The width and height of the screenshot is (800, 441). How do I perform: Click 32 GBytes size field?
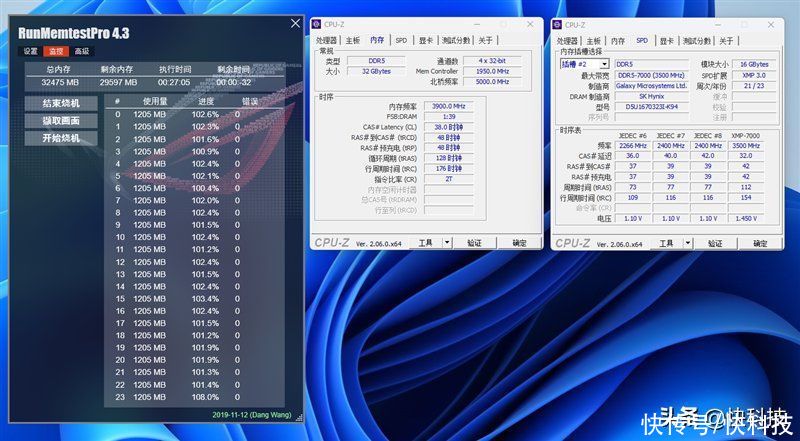pos(377,71)
